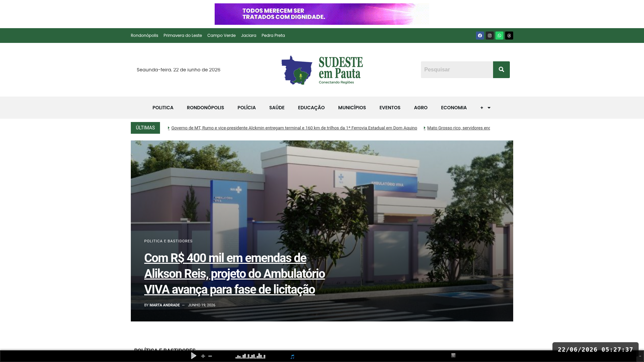Open the EVENTOS menu item

(x=390, y=108)
